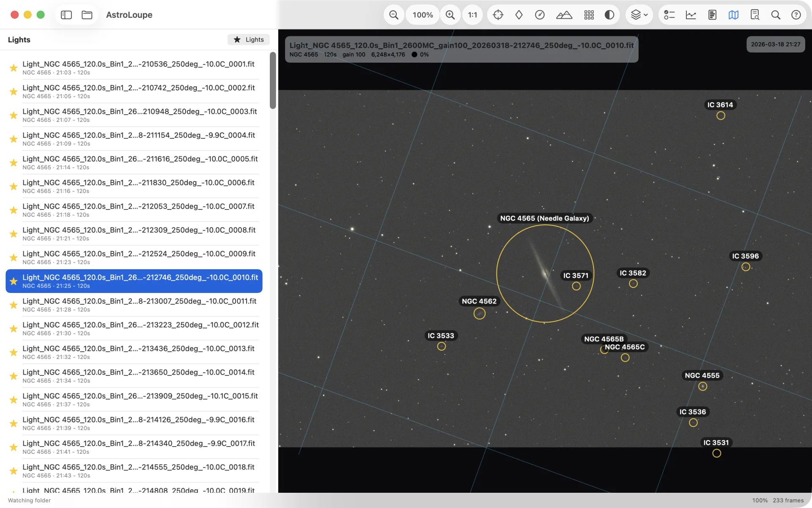
Task: Toggle the sidebar visibility
Action: click(66, 15)
